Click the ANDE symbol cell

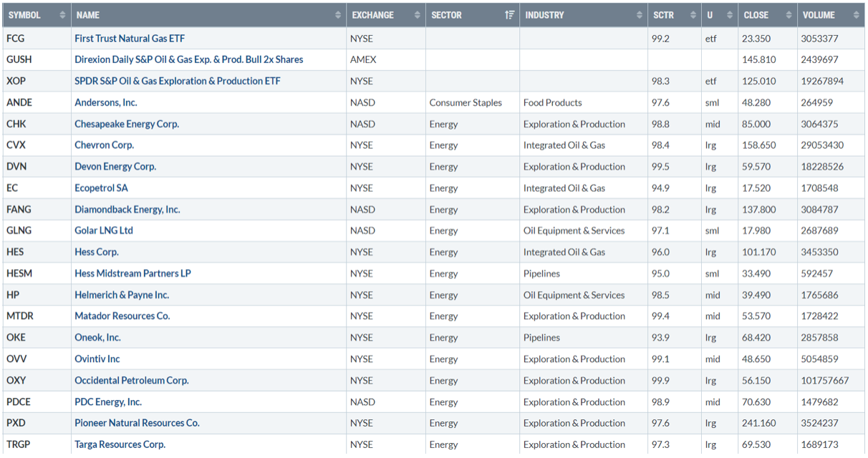19,103
